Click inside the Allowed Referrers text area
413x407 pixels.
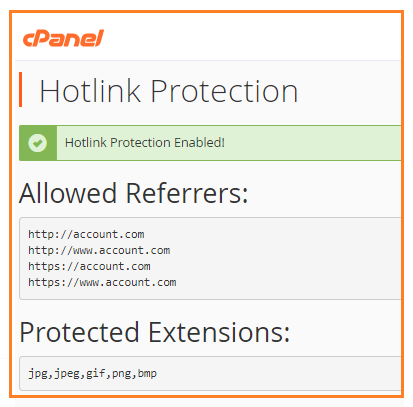pyautogui.click(x=210, y=258)
